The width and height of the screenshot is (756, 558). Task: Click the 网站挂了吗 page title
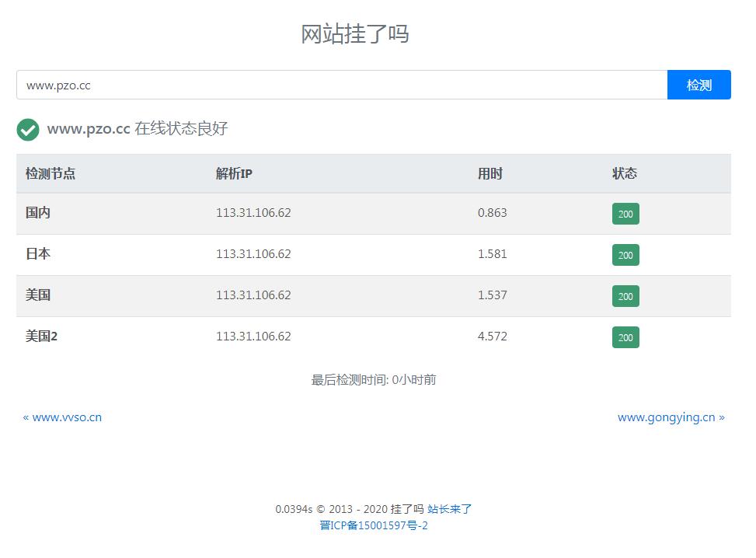click(354, 33)
